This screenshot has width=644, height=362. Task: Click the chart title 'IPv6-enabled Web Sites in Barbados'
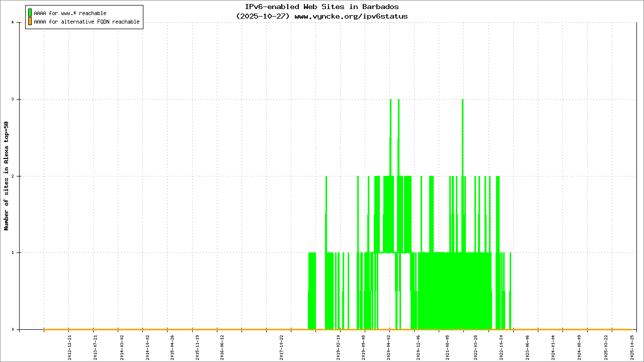[321, 7]
